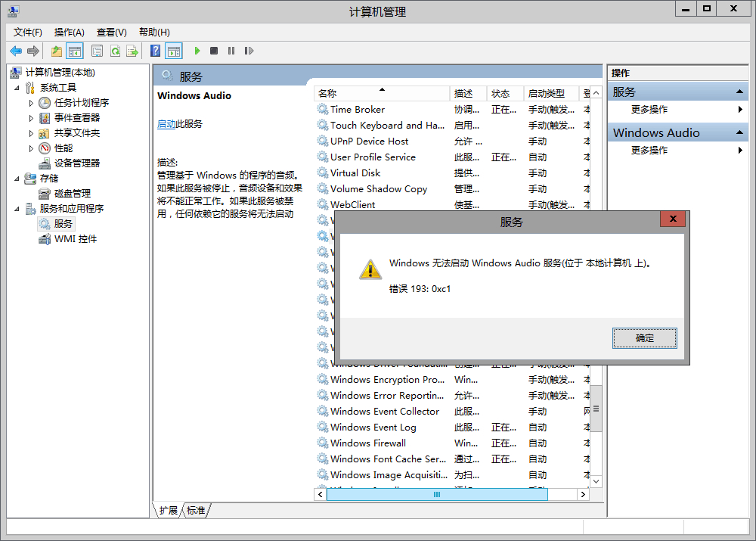Select Touch Keyboard and Ha... service

452,126
